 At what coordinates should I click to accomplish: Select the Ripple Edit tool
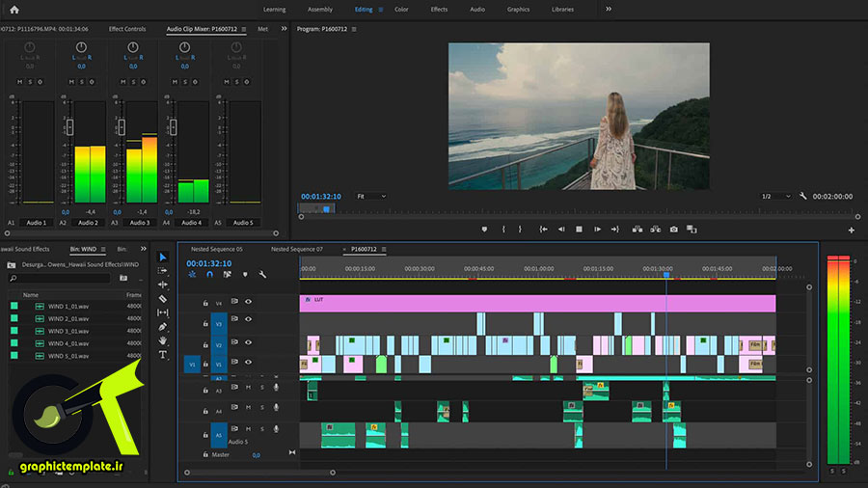click(x=163, y=285)
